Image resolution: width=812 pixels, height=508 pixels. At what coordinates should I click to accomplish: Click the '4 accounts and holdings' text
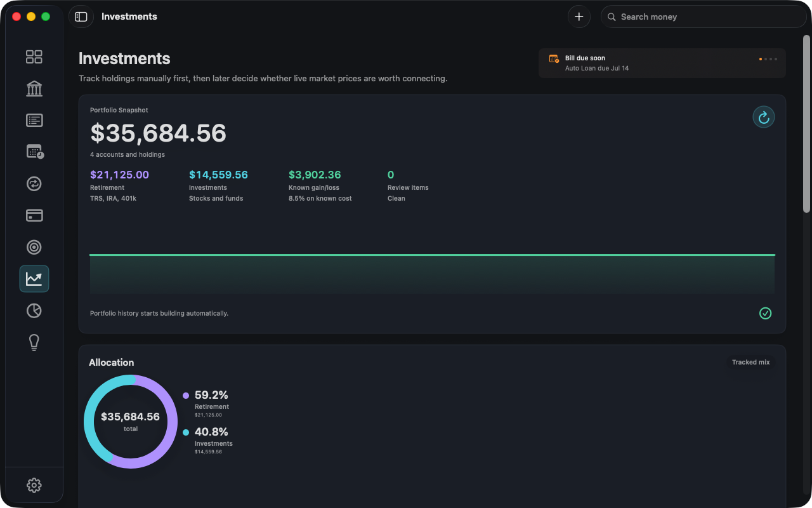click(128, 154)
